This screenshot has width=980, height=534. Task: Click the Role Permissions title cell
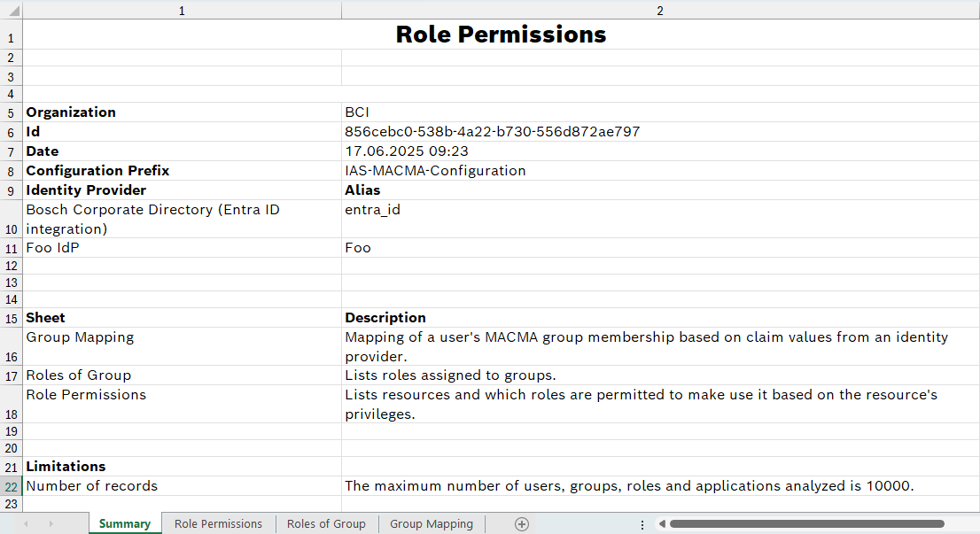click(501, 35)
